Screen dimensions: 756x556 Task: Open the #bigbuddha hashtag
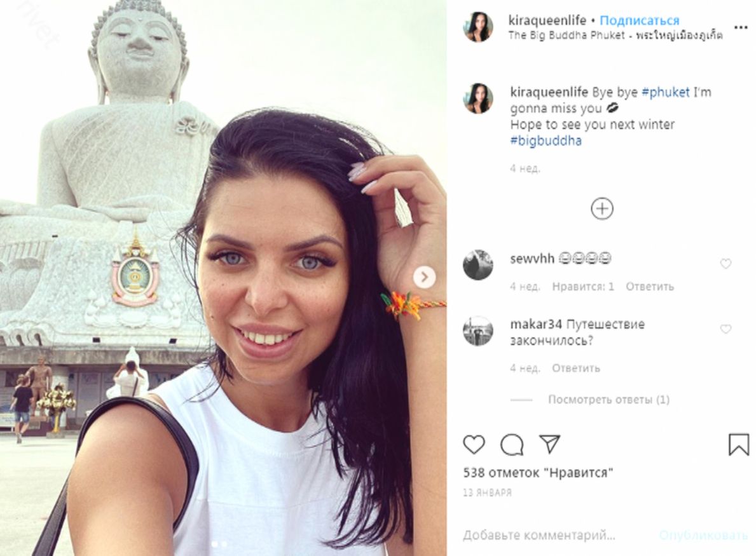tap(546, 140)
